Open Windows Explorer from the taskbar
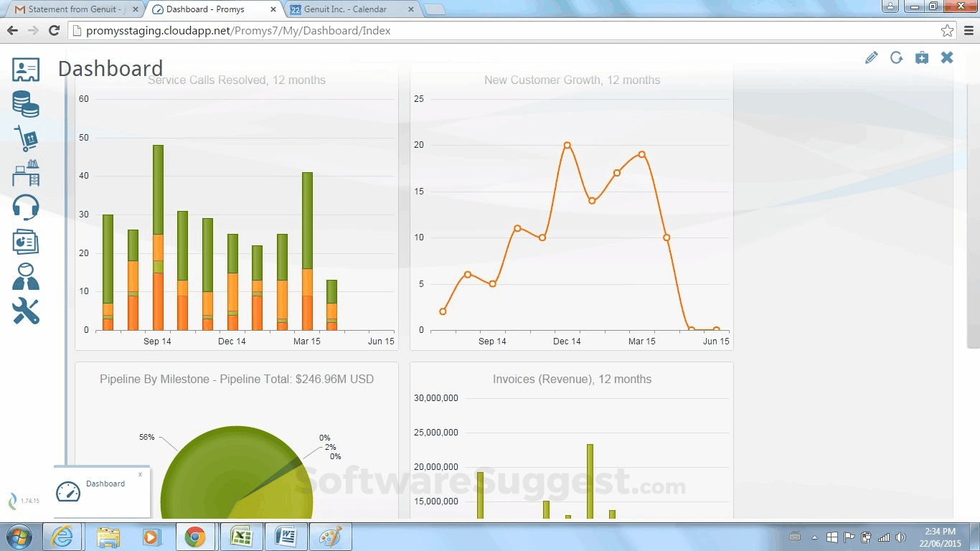Image resolution: width=980 pixels, height=551 pixels. coord(108,537)
